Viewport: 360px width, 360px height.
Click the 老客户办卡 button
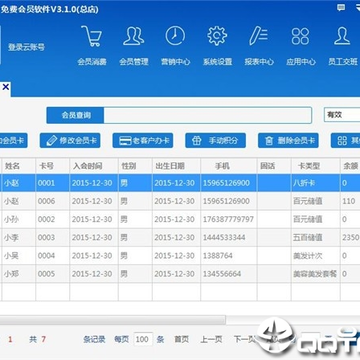(143, 141)
